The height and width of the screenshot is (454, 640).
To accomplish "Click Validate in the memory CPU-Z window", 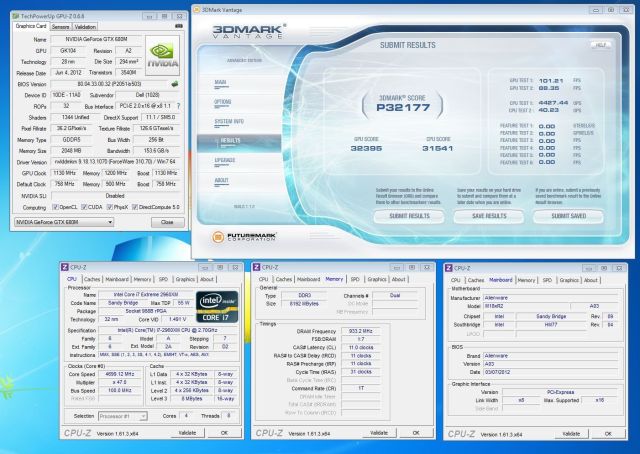I will tap(379, 433).
